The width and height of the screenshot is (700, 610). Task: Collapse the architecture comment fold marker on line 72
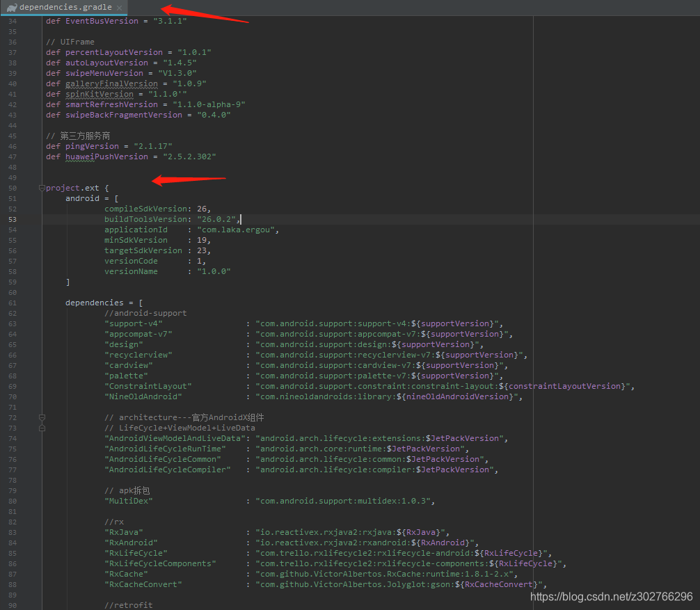click(x=42, y=417)
